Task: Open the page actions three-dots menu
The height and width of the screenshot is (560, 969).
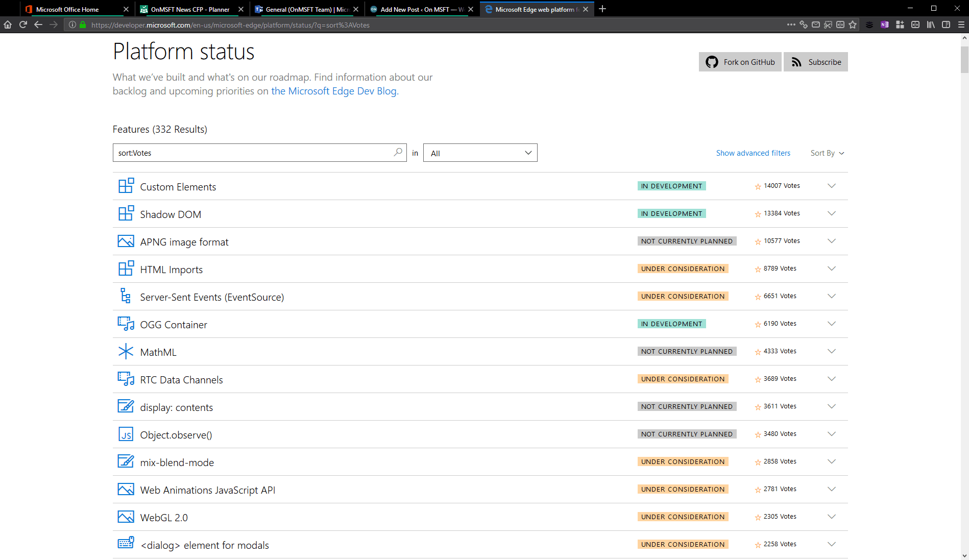Action: pyautogui.click(x=791, y=25)
